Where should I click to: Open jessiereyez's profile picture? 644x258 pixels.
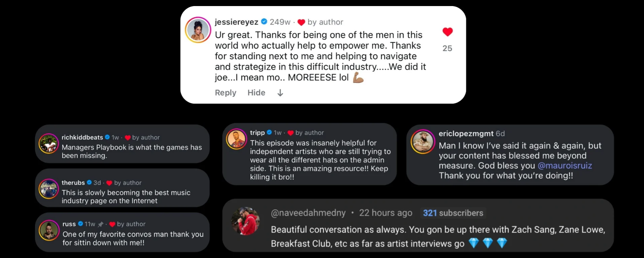(198, 30)
